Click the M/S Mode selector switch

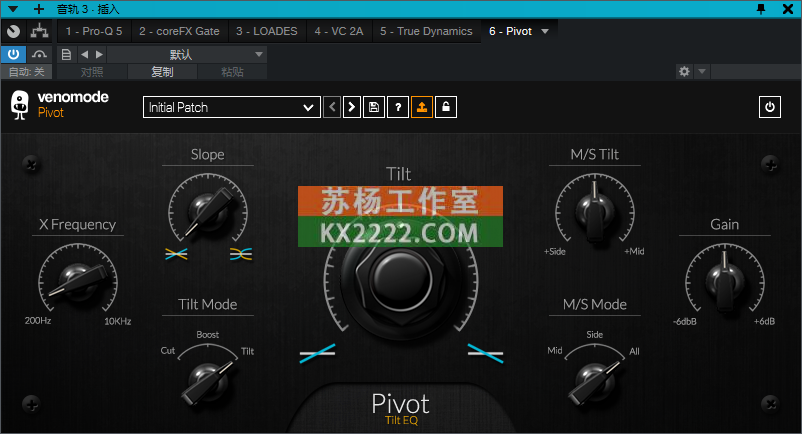click(x=594, y=382)
